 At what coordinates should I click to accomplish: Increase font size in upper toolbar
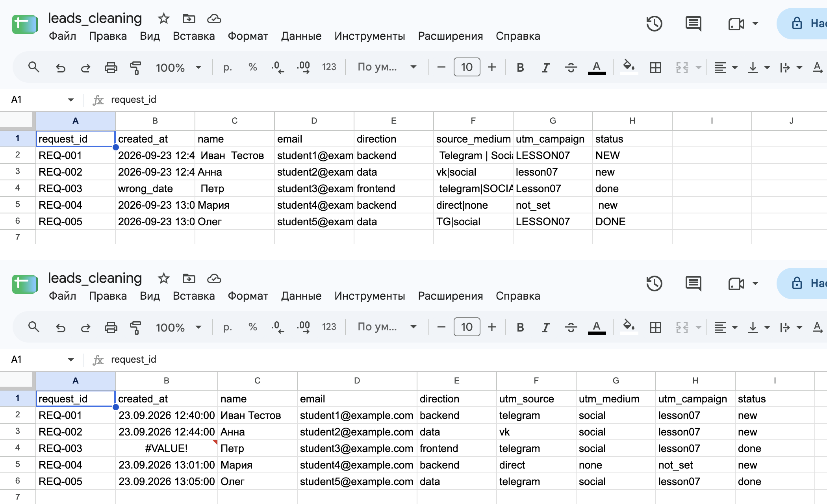(x=492, y=67)
